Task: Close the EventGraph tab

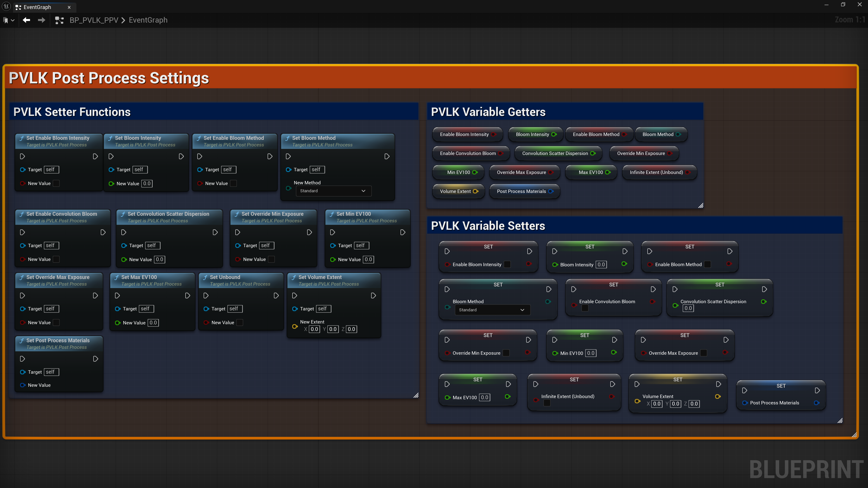Action: (x=69, y=7)
